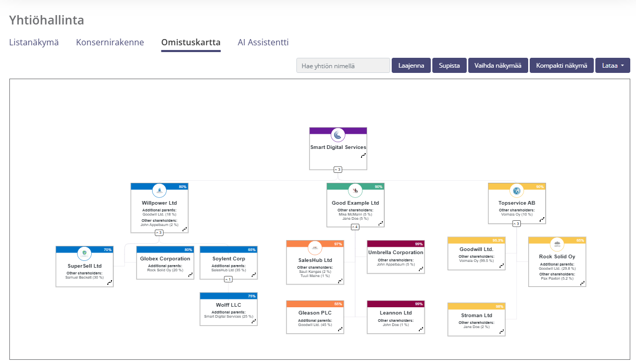Open Stroman Ltd relations arrow icon
636x364 pixels.
click(502, 331)
